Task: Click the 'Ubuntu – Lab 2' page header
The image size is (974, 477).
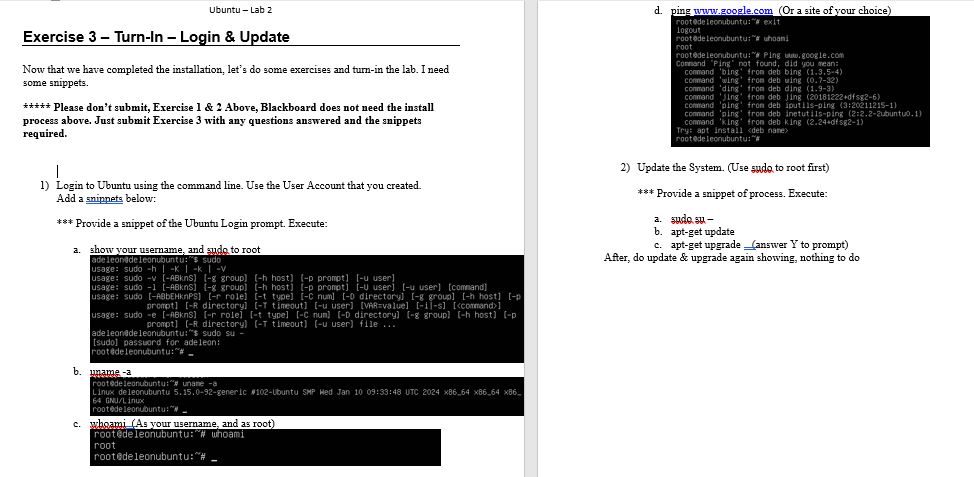Action: click(240, 10)
